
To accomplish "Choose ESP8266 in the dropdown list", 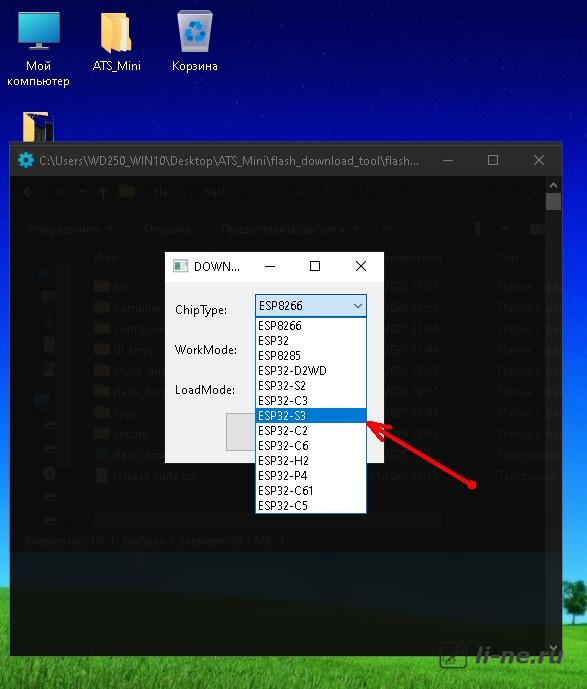I will click(311, 326).
